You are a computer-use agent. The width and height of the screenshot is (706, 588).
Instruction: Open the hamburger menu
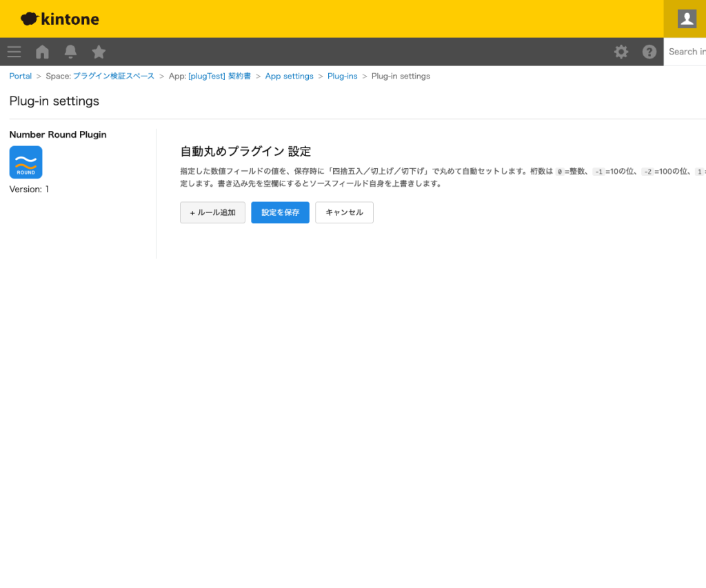[x=14, y=52]
